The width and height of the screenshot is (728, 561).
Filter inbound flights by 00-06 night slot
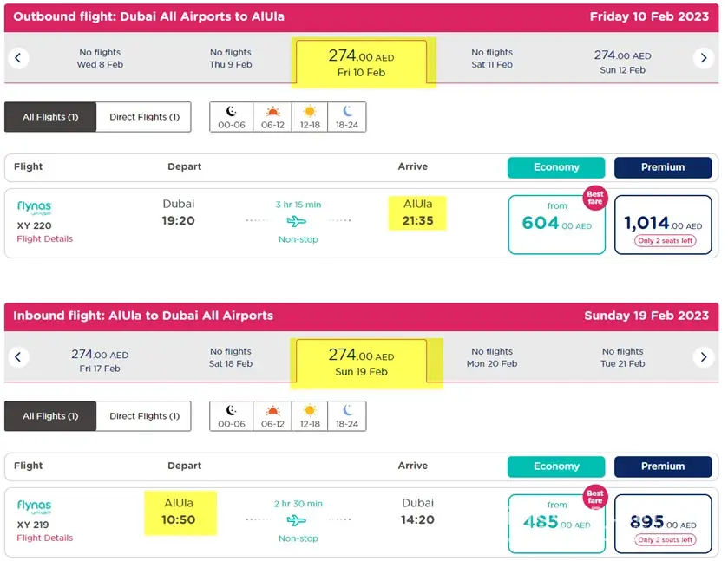click(x=232, y=416)
